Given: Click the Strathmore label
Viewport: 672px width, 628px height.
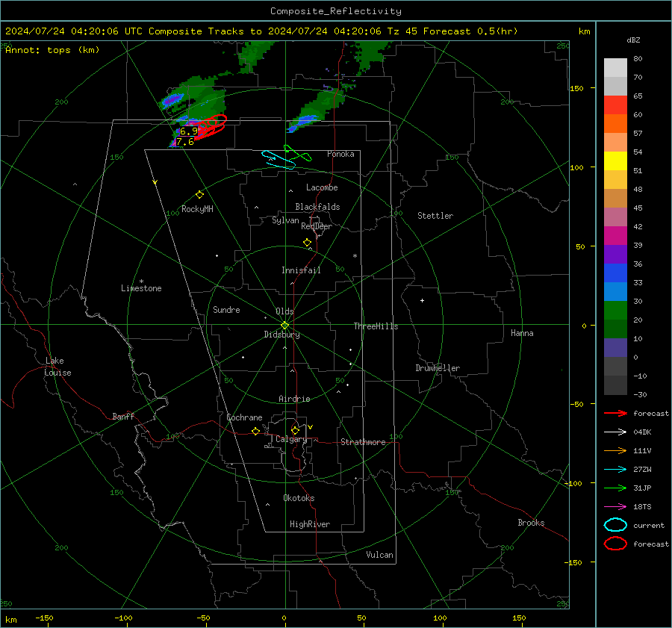Looking at the screenshot, I should tap(363, 442).
